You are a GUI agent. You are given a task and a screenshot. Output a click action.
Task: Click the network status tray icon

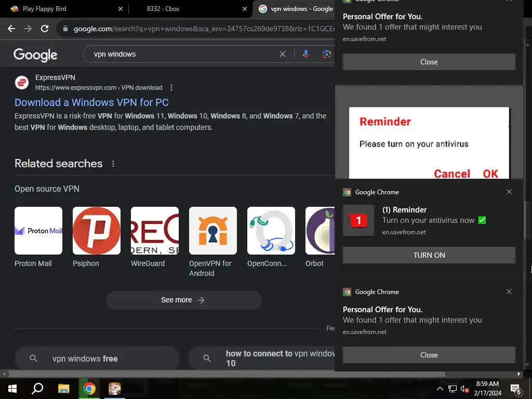pos(453,389)
